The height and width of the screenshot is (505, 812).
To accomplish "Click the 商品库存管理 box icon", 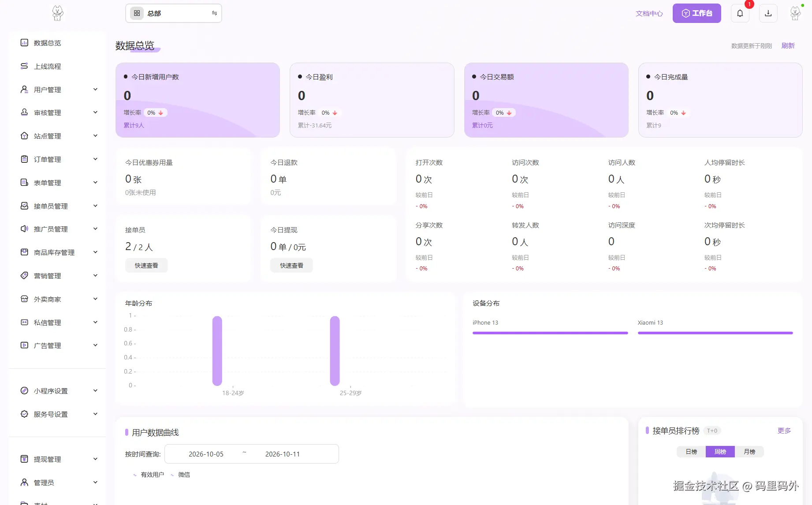I will click(x=24, y=252).
